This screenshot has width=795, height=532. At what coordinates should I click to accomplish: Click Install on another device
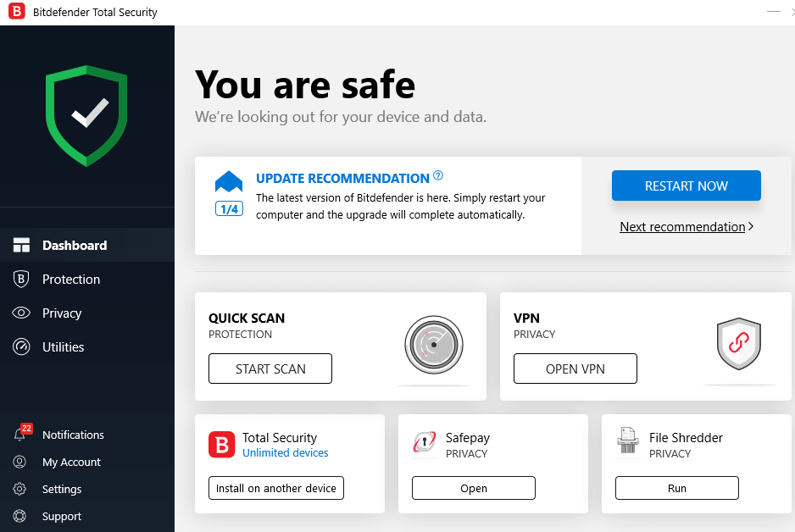[x=276, y=488]
